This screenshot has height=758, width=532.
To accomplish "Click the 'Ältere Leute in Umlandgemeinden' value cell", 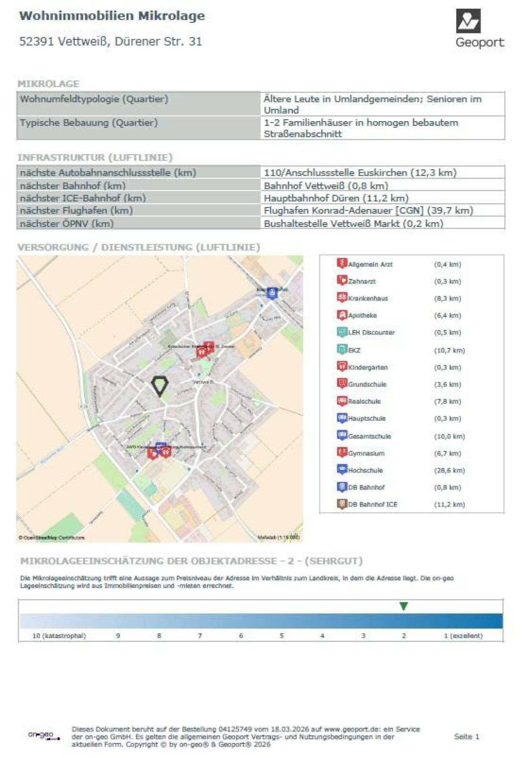I will click(x=383, y=104).
